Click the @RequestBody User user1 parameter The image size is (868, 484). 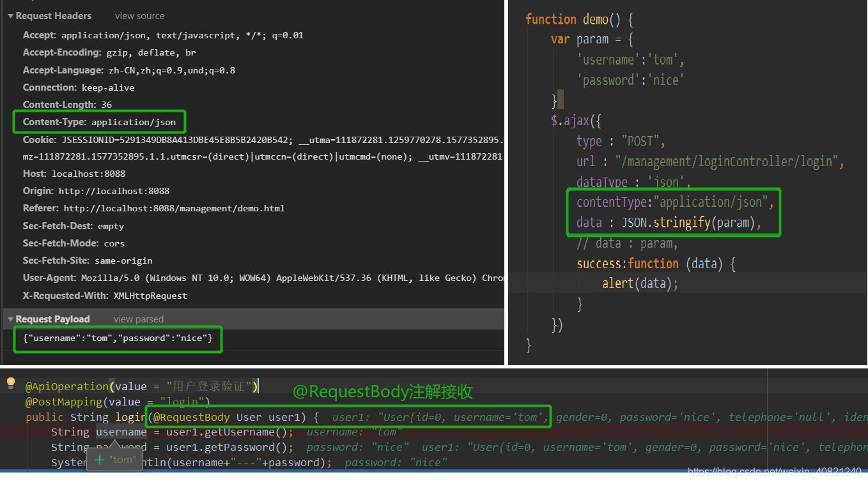230,417
